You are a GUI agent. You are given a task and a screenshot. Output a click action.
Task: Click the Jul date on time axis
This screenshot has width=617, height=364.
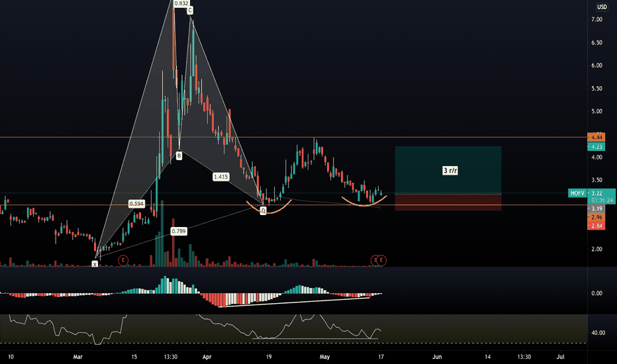561,357
